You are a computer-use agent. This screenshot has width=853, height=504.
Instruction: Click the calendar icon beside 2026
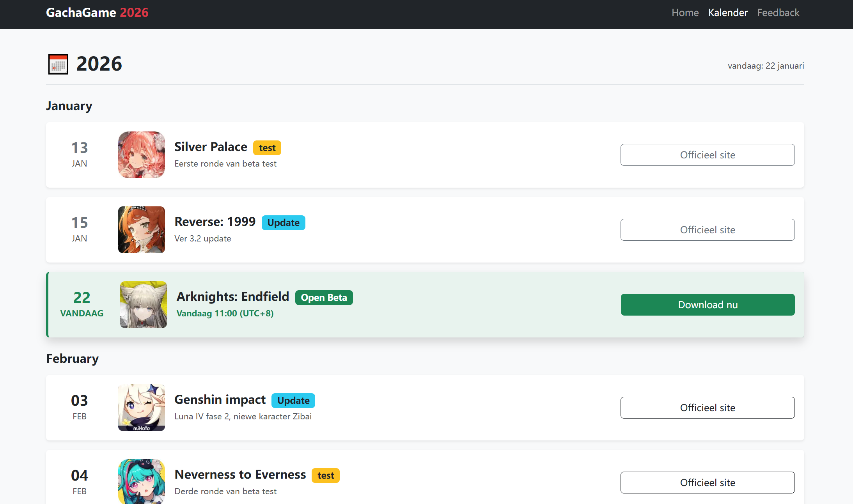point(58,64)
